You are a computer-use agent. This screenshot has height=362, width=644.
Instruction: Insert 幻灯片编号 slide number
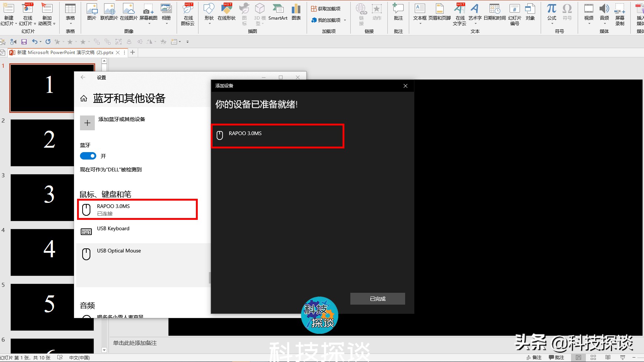pyautogui.click(x=515, y=14)
